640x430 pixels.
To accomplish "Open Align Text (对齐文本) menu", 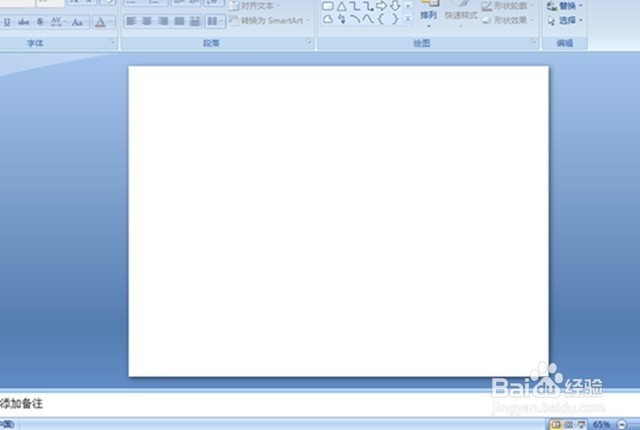I will 255,6.
